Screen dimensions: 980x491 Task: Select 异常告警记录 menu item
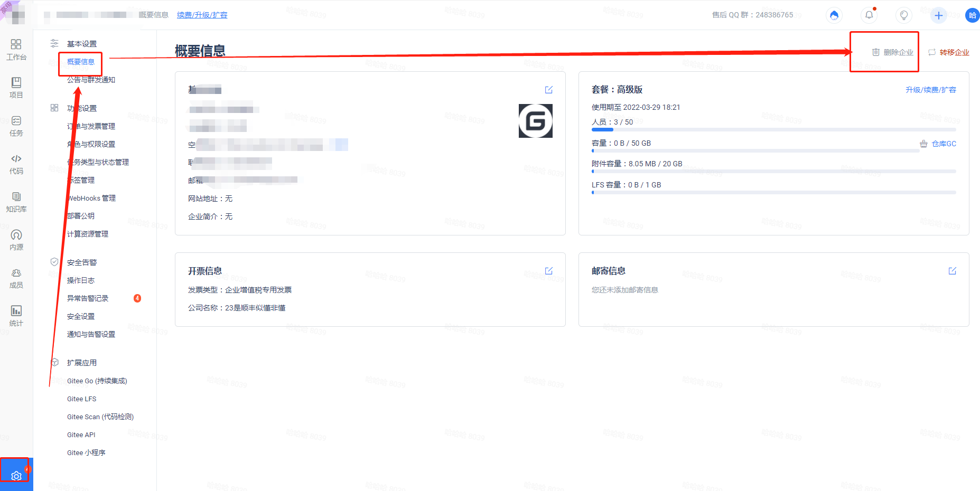click(88, 298)
